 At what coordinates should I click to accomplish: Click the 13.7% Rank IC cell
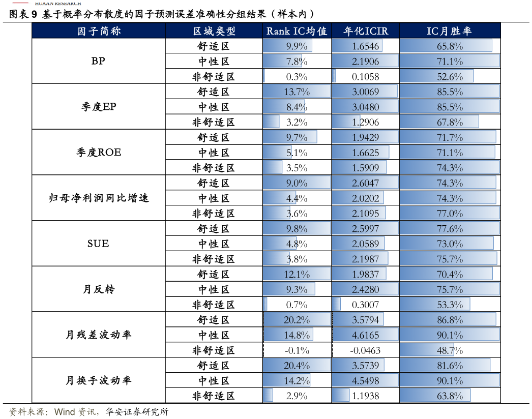[297, 92]
